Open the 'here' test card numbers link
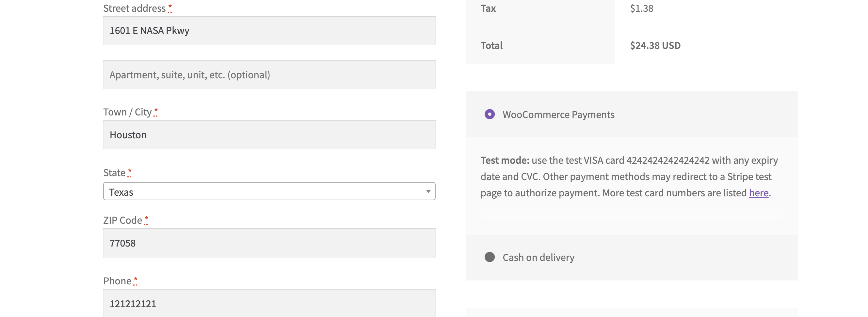Image resolution: width=868 pixels, height=317 pixels. (x=759, y=193)
